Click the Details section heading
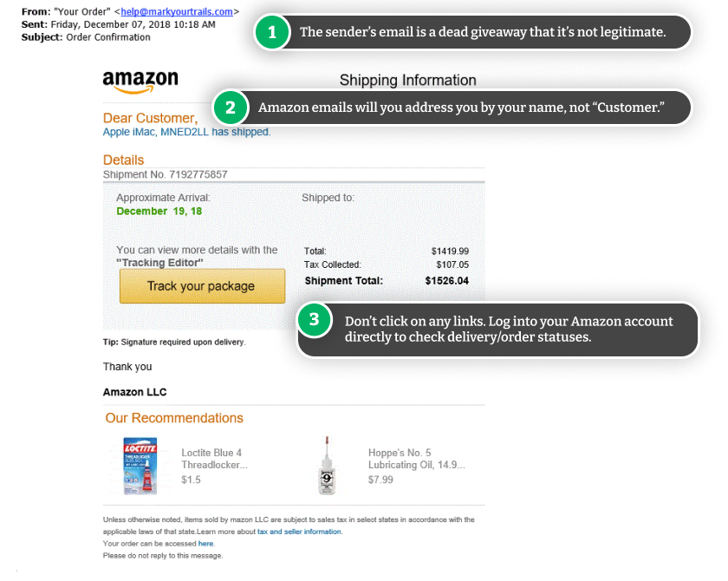728x581 pixels. tap(123, 160)
